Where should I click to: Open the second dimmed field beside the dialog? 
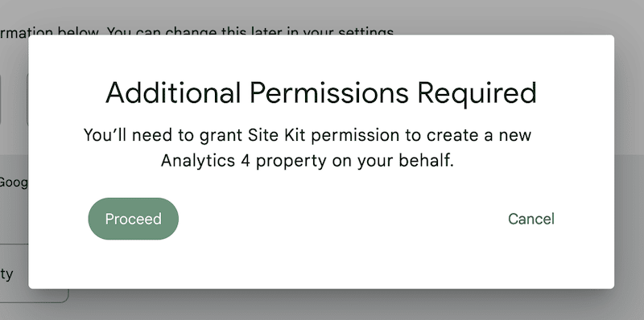(x=27, y=100)
